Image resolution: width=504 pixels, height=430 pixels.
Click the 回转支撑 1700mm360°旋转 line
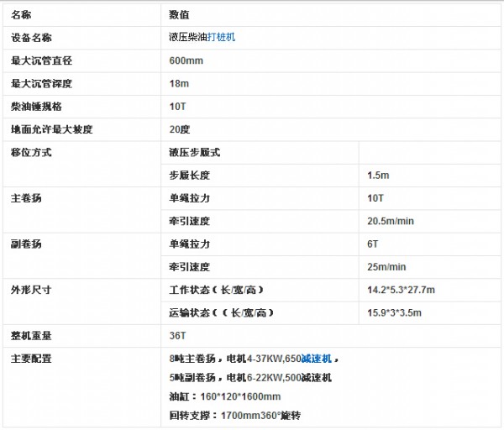pos(234,416)
